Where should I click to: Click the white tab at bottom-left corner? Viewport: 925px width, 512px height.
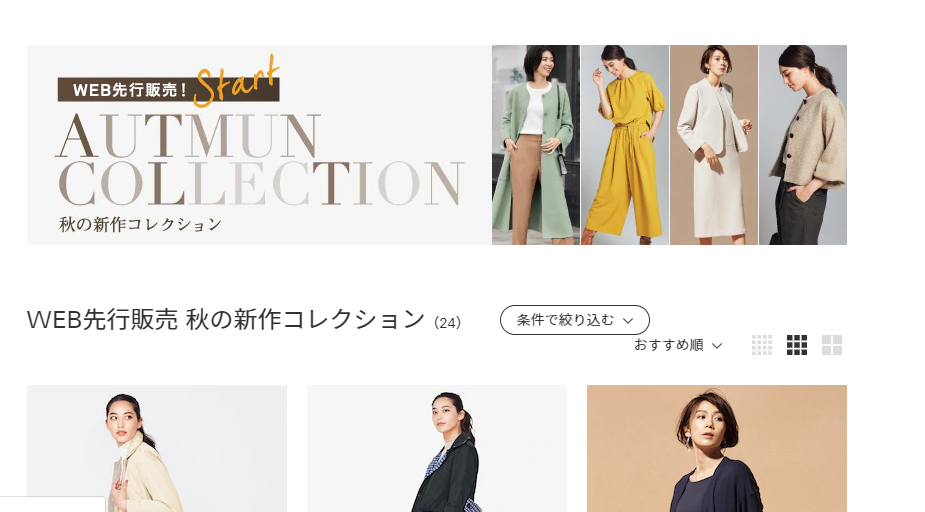pos(53,504)
